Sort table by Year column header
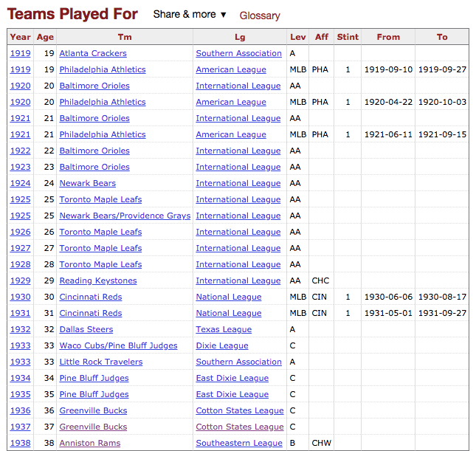The width and height of the screenshot is (476, 451). pyautogui.click(x=21, y=37)
